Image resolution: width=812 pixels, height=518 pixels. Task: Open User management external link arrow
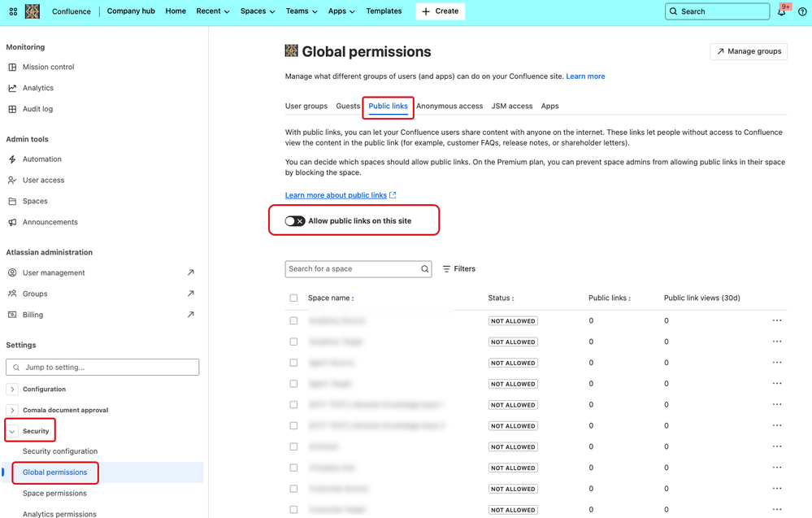coord(190,272)
